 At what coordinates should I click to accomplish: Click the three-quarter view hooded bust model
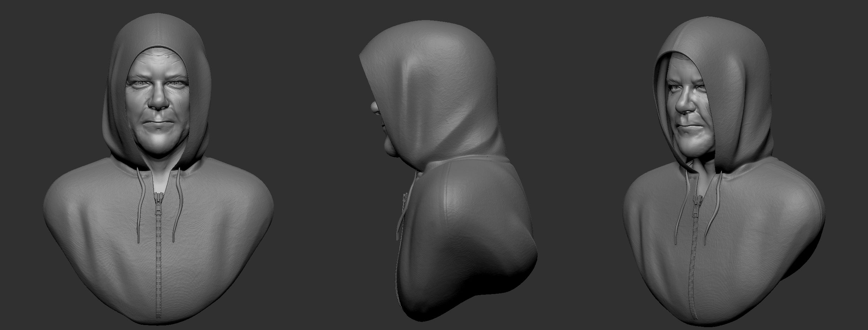(x=724, y=171)
